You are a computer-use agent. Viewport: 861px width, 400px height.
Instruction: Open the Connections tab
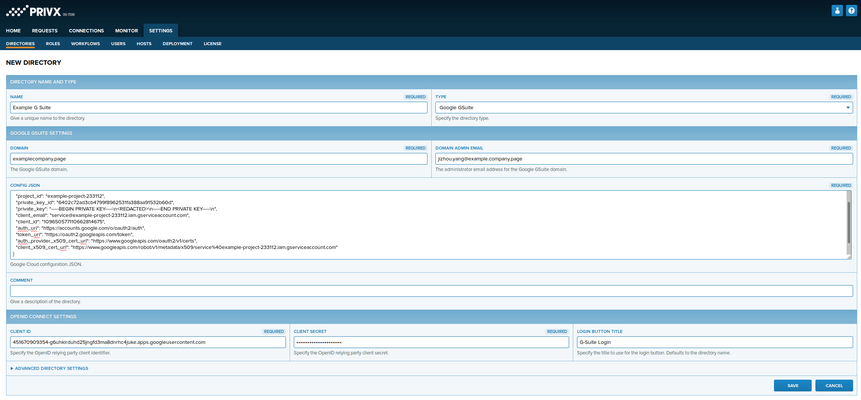[x=86, y=31]
